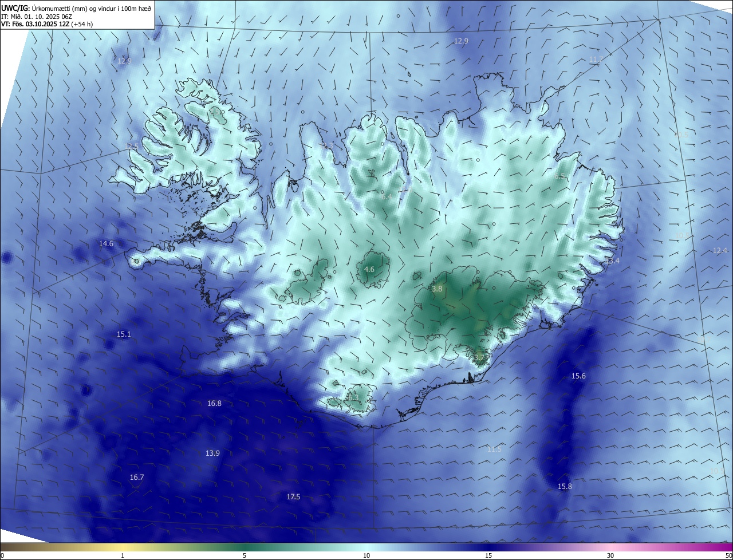Click the 17.5 value label on the map
Screen dimensions: 733x560
point(293,497)
